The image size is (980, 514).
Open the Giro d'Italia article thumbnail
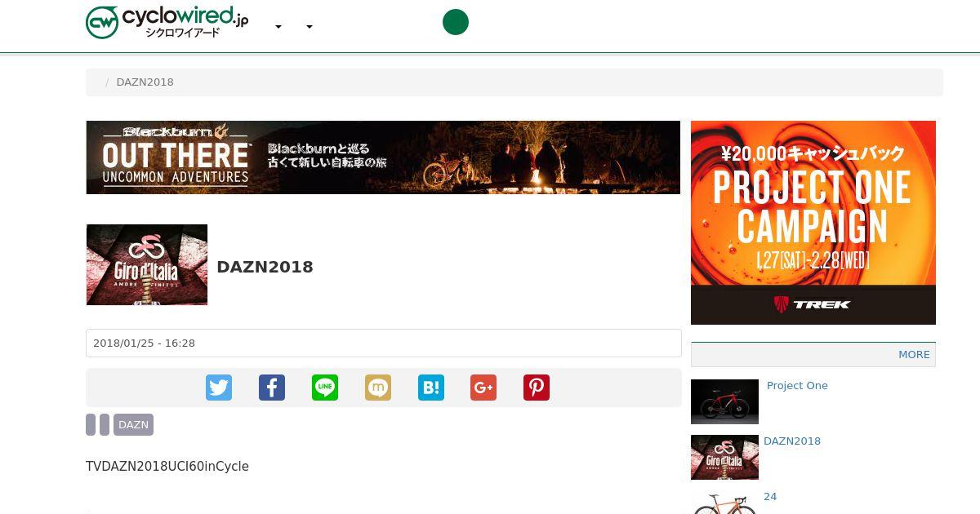(x=147, y=265)
